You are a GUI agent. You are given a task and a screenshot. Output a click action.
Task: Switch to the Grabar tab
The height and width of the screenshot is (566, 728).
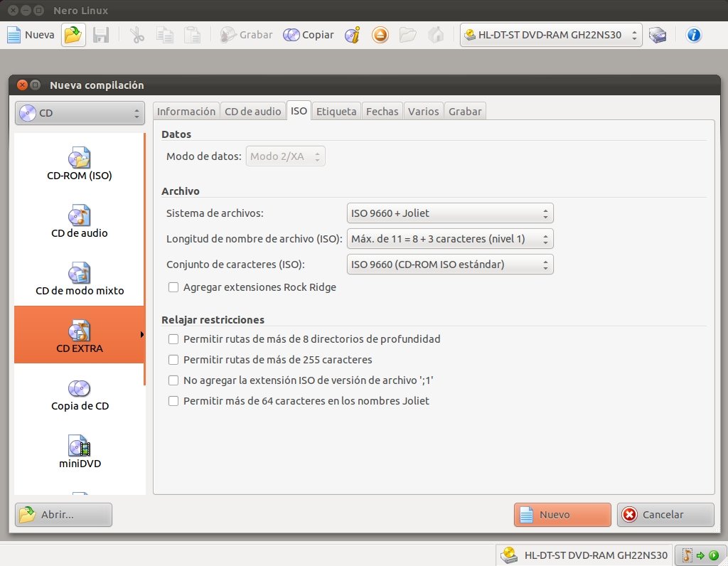pyautogui.click(x=465, y=112)
